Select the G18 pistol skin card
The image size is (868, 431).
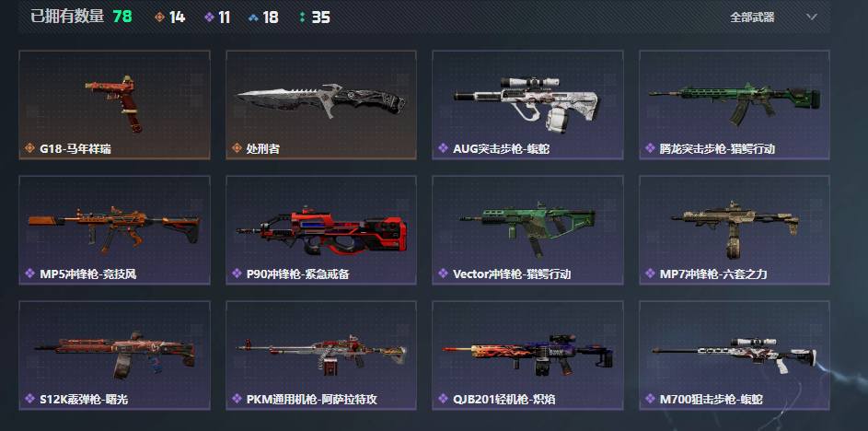coord(114,105)
